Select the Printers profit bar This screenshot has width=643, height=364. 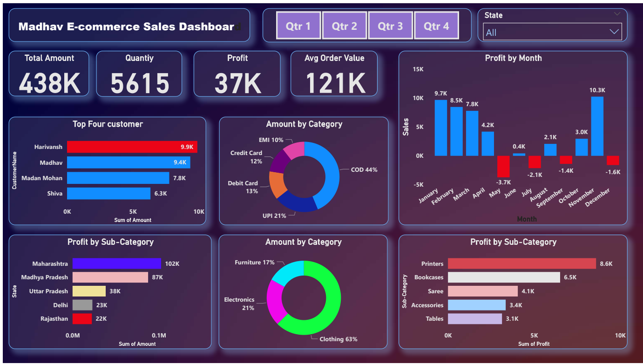[521, 263]
